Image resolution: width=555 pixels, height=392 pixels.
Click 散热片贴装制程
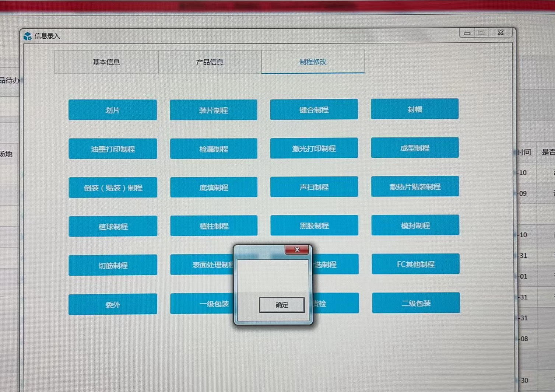pos(415,186)
